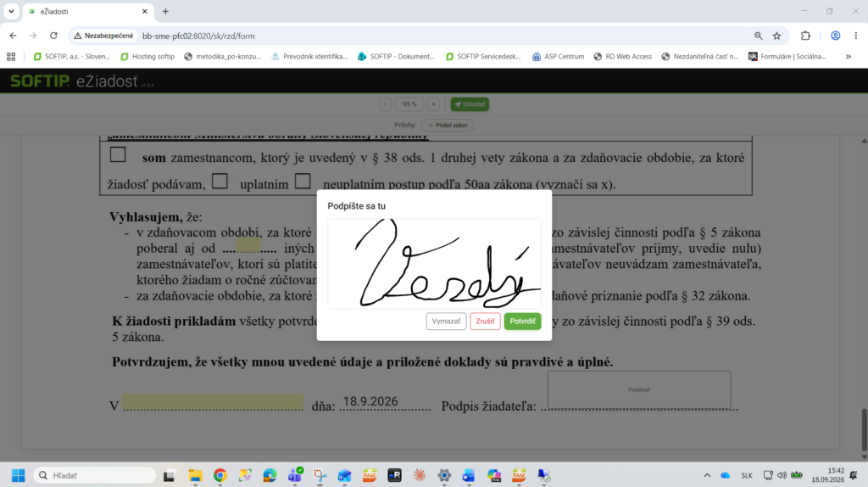Open the Nezdaniteľná časť n... bookmark
Image resolution: width=868 pixels, height=487 pixels.
click(x=699, y=57)
